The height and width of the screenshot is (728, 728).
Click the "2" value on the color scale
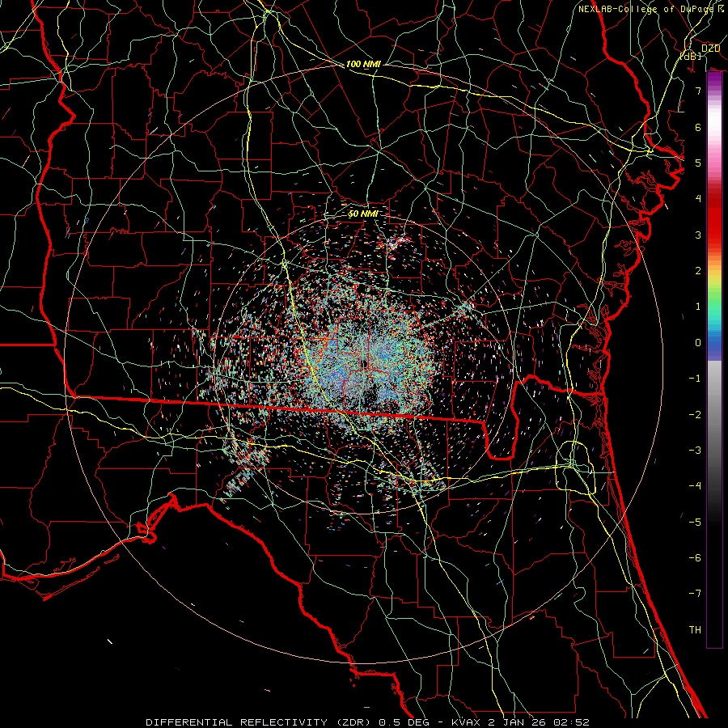point(698,271)
